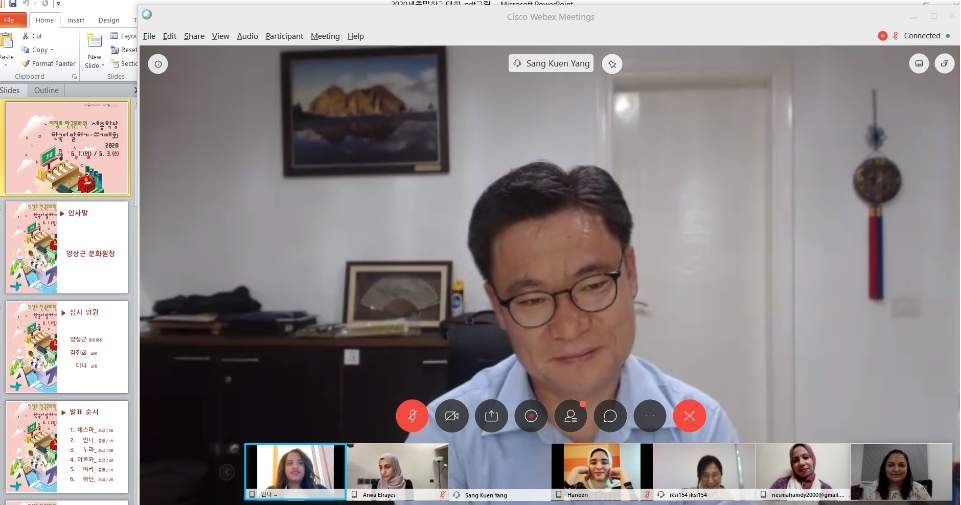The image size is (961, 505).
Task: Toggle the meeting recording button
Action: (x=531, y=415)
